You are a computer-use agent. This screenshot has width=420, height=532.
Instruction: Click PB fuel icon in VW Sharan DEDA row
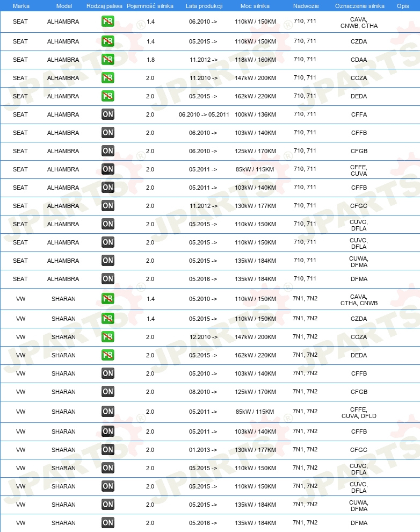pyautogui.click(x=108, y=355)
